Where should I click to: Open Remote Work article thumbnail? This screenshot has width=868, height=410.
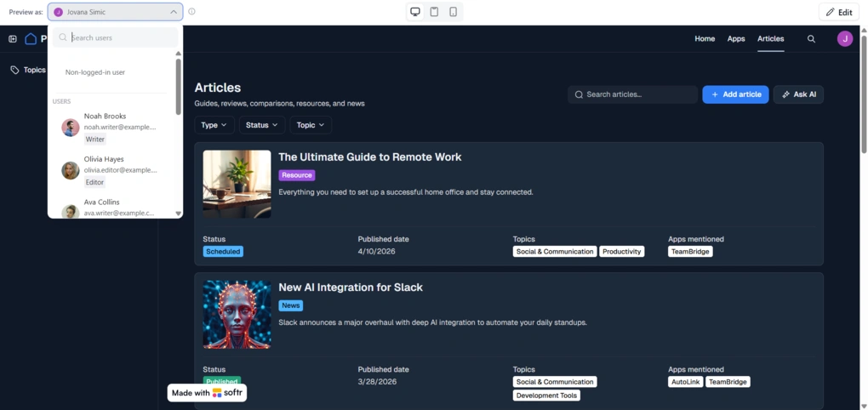237,185
